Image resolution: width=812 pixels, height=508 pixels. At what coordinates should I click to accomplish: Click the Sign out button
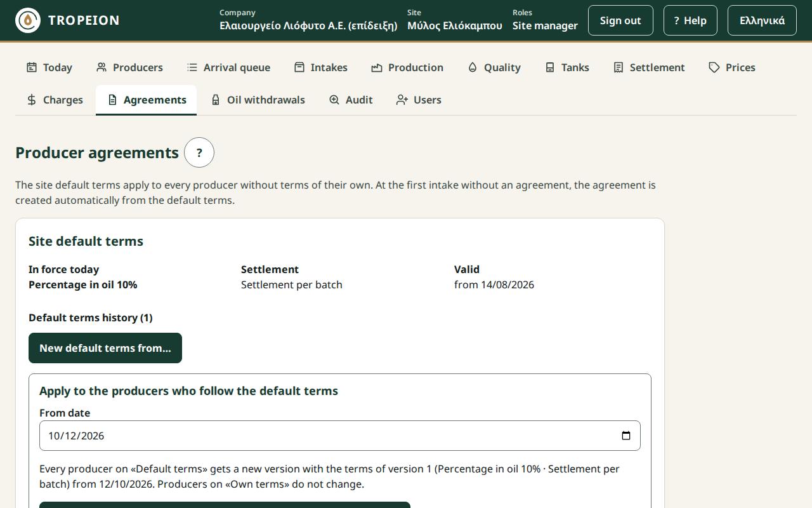coord(620,20)
